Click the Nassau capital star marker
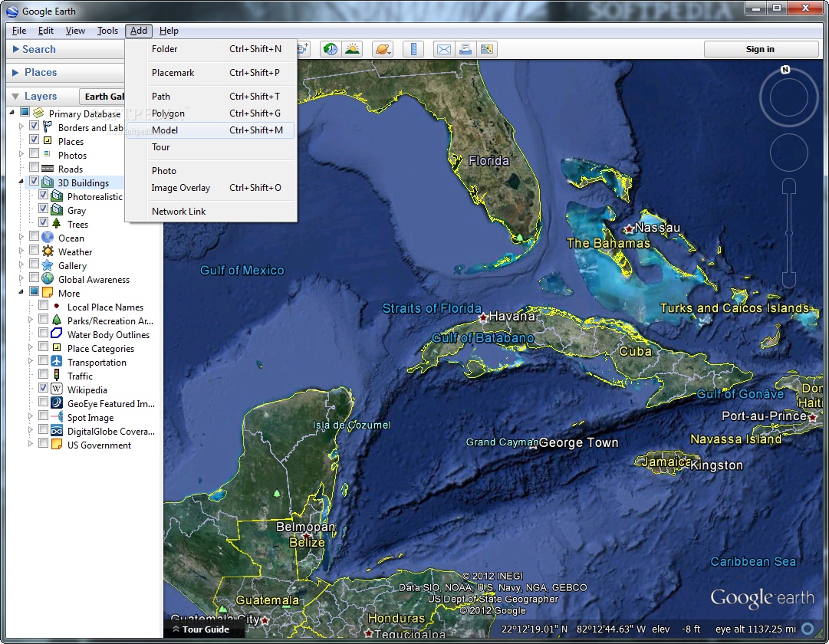Viewport: 829px width, 644px height. [629, 229]
